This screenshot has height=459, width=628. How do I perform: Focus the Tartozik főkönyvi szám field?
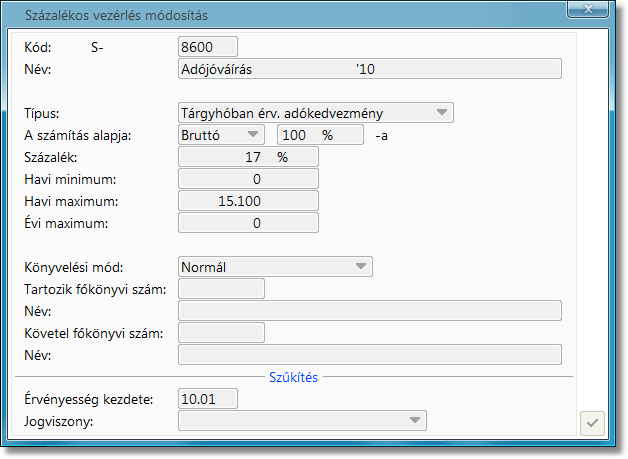tap(221, 289)
